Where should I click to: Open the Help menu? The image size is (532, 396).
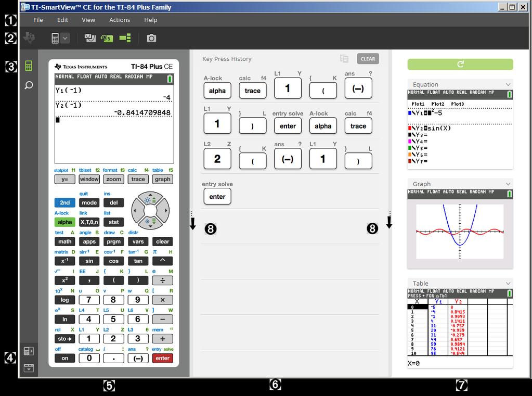click(x=151, y=20)
